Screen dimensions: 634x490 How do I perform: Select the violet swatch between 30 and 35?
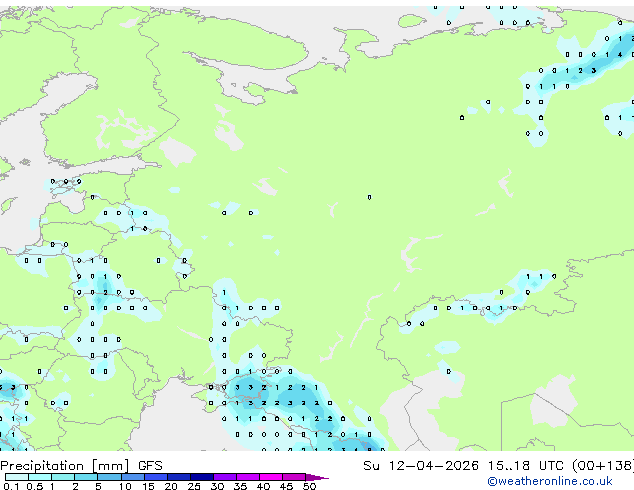tap(224, 477)
